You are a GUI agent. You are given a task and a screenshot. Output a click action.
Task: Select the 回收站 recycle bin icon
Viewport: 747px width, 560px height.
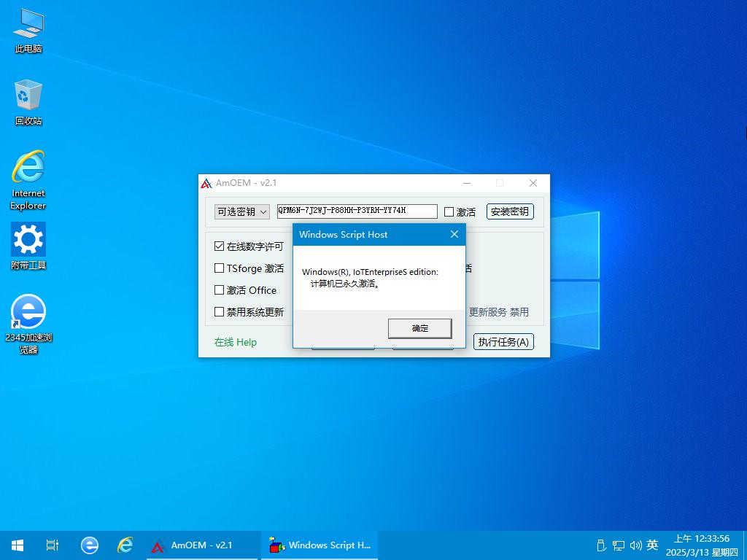coord(28,102)
